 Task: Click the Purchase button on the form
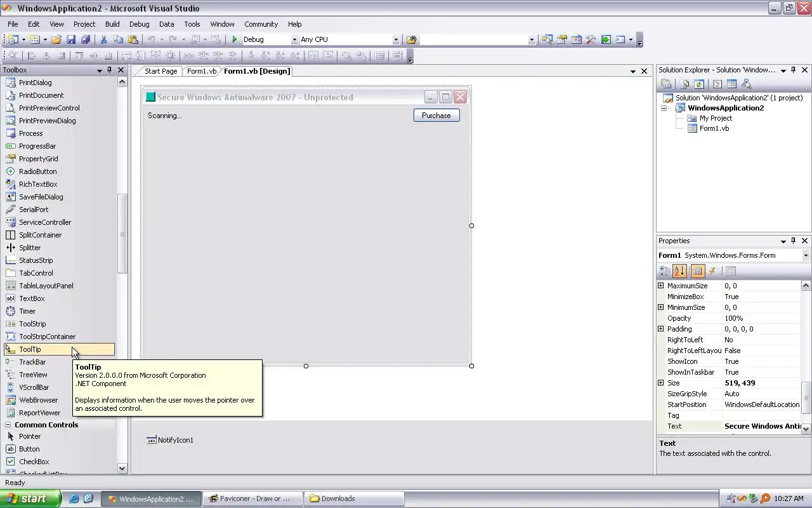436,116
